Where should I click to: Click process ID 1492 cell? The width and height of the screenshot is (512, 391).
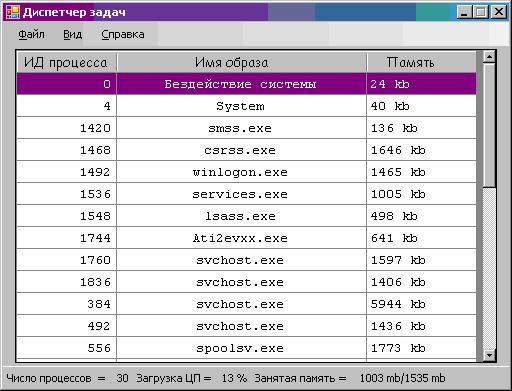(66, 172)
